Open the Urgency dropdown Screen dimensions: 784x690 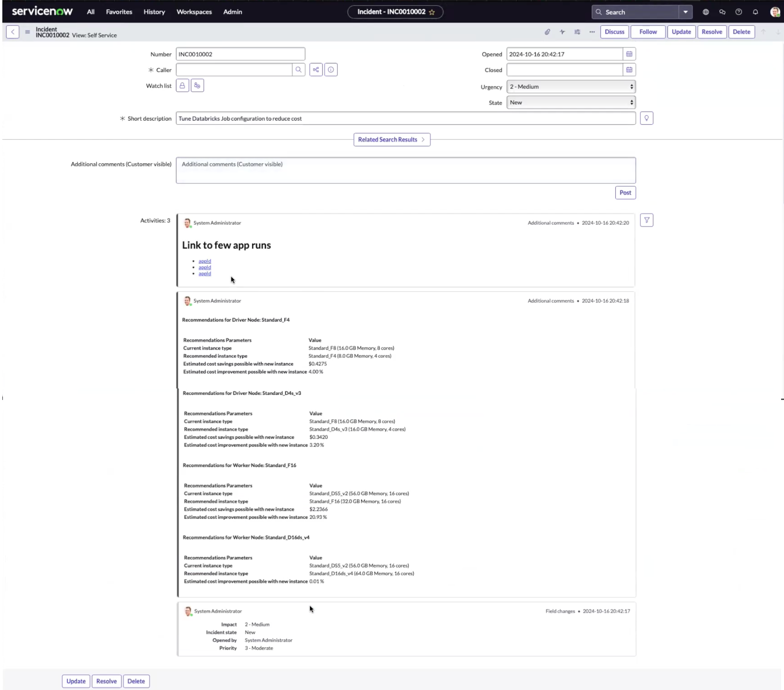coord(571,86)
